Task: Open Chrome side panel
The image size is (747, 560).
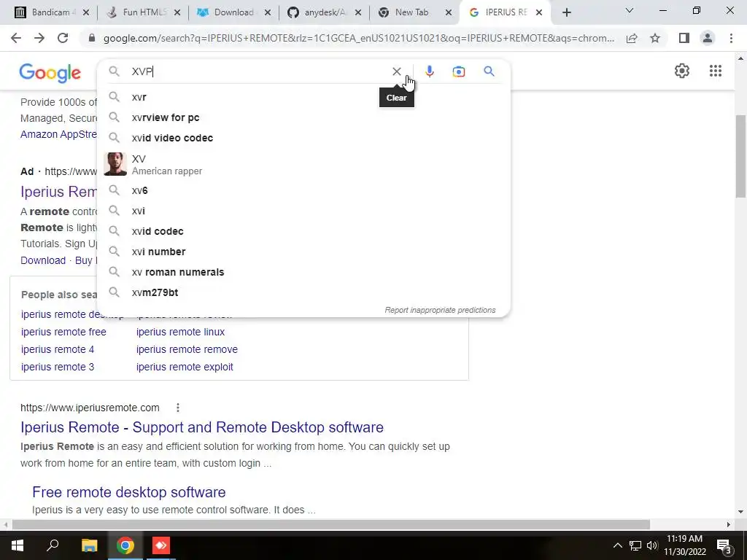Action: coord(684,38)
